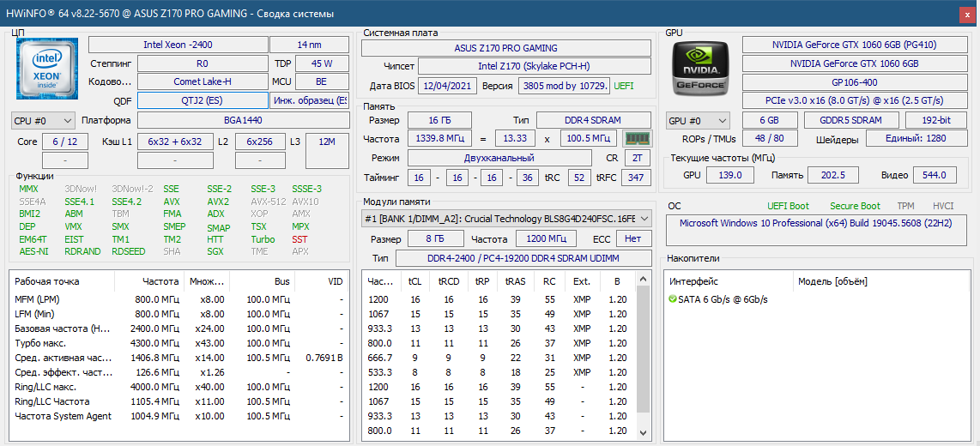Open the BANK 1/DIMM_A2 memory module dropdown

pos(506,219)
